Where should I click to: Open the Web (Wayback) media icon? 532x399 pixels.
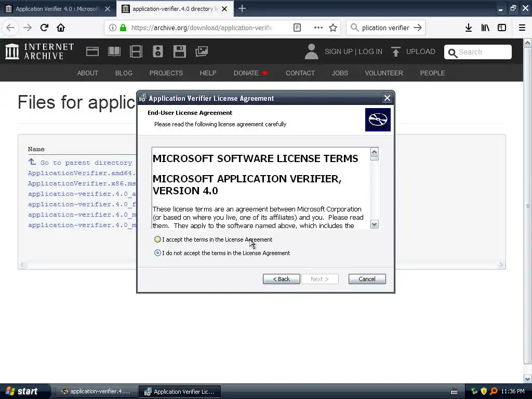(92, 51)
